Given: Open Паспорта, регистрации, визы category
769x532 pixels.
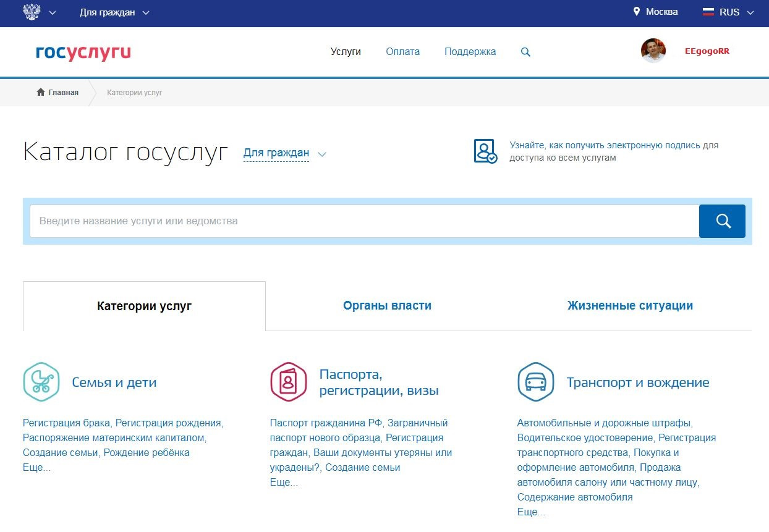Looking at the screenshot, I should 379,382.
